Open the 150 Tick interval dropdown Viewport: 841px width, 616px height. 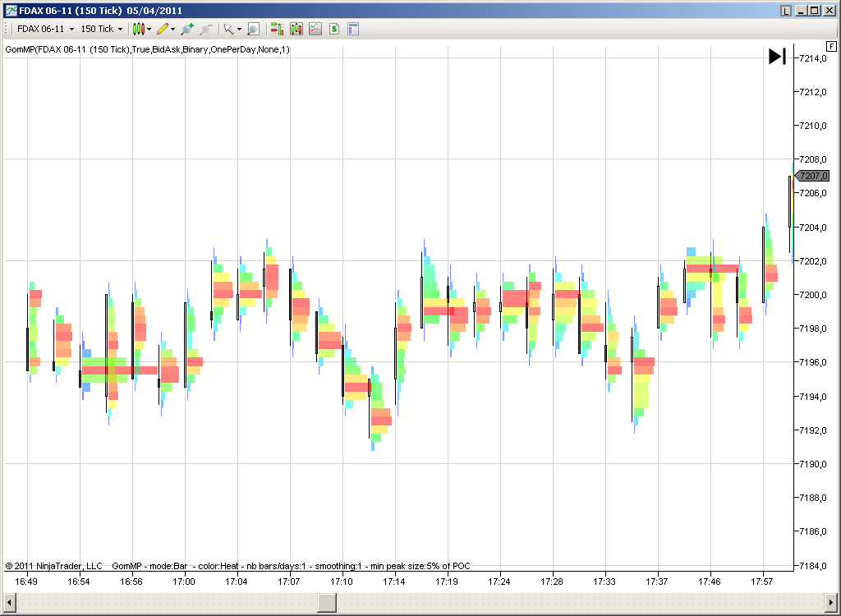[x=101, y=29]
